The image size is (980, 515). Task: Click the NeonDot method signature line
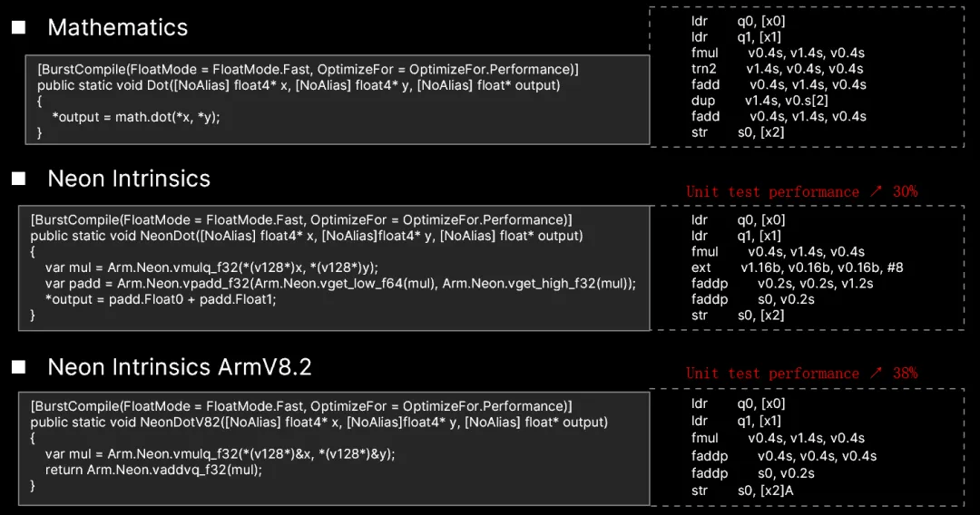click(307, 236)
